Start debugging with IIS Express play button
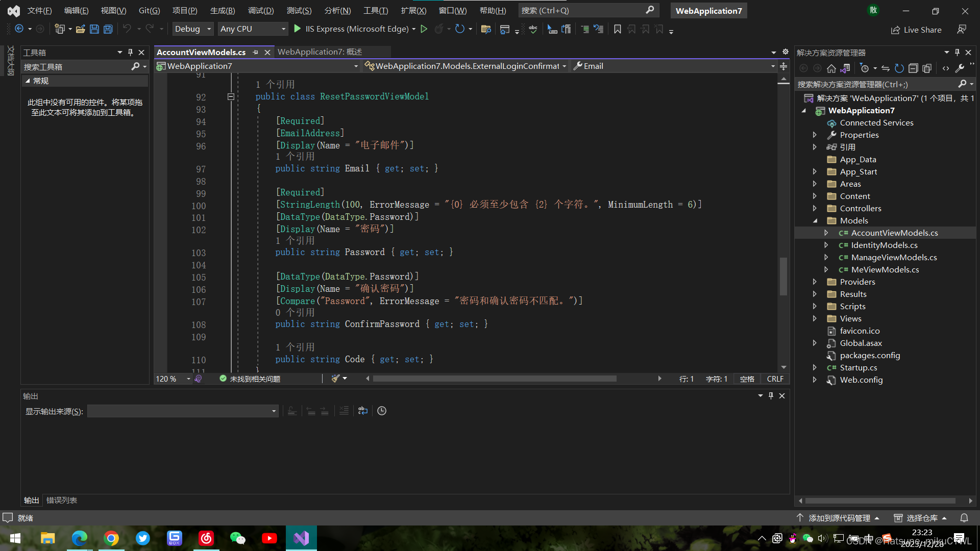The image size is (980, 551). [x=298, y=29]
